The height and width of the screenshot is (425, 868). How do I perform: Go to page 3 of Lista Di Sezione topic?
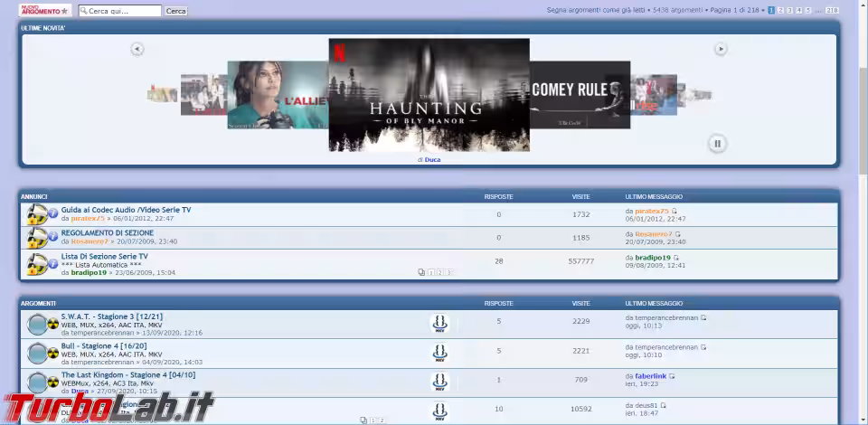pyautogui.click(x=449, y=272)
